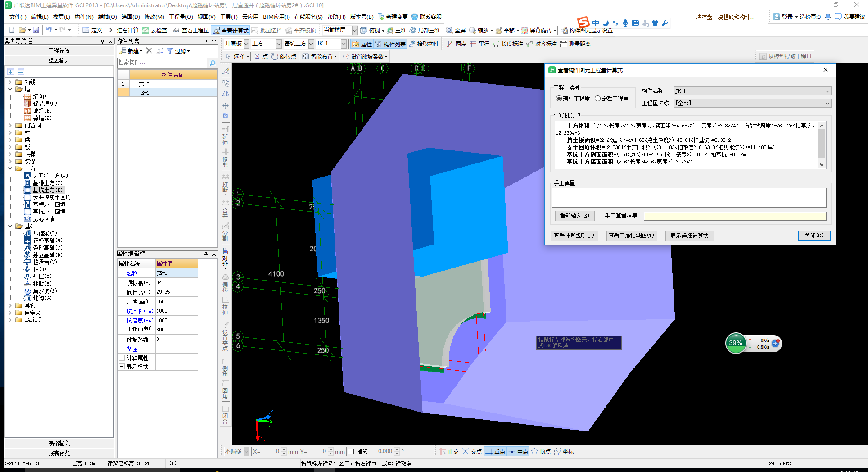
Task: Open the 工程量(Q) menu
Action: 181,17
